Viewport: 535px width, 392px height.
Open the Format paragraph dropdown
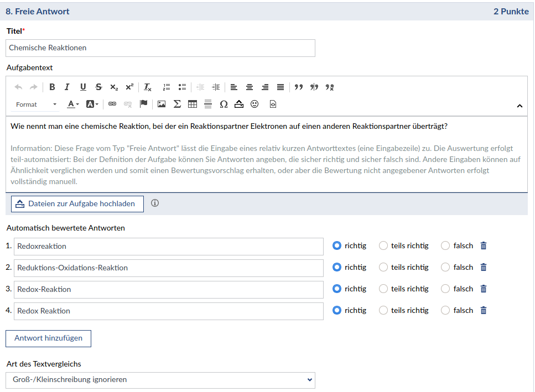(36, 104)
